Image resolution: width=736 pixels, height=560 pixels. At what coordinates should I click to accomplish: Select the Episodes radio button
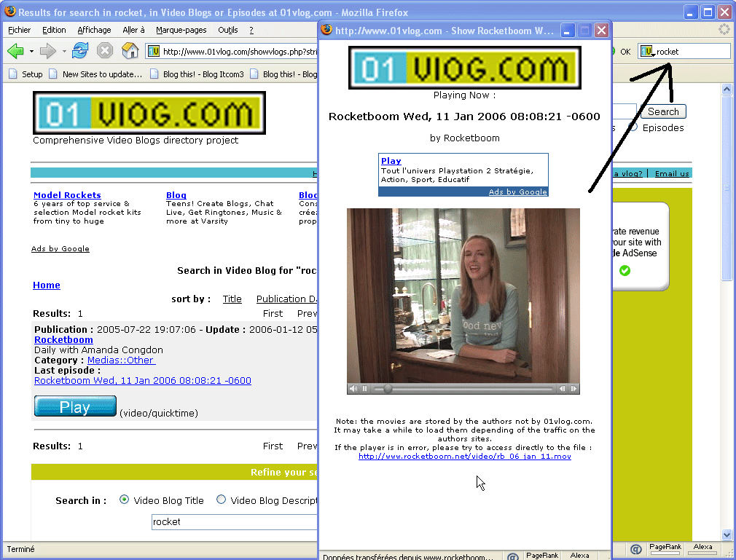tap(633, 127)
